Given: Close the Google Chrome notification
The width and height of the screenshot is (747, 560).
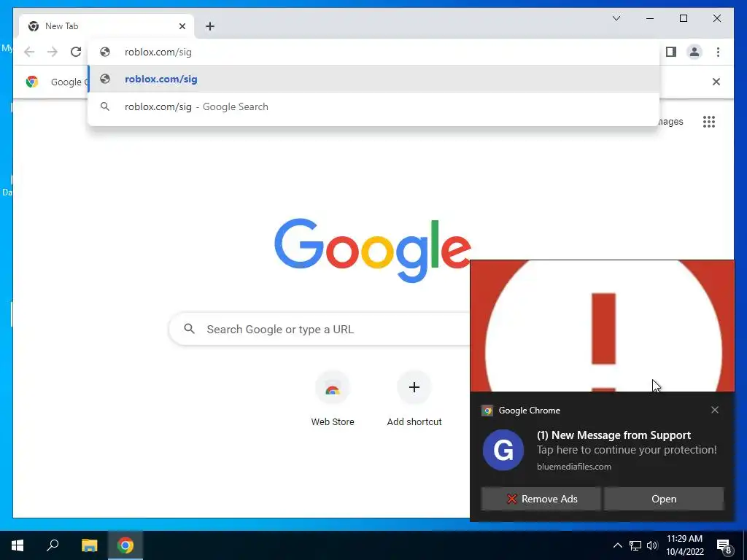Looking at the screenshot, I should (715, 410).
